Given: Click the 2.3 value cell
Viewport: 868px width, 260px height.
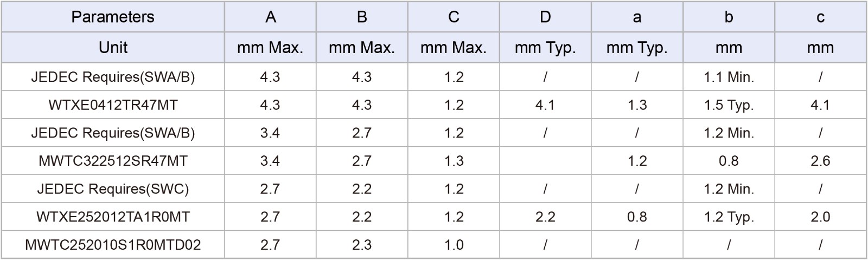Looking at the screenshot, I should [x=362, y=245].
